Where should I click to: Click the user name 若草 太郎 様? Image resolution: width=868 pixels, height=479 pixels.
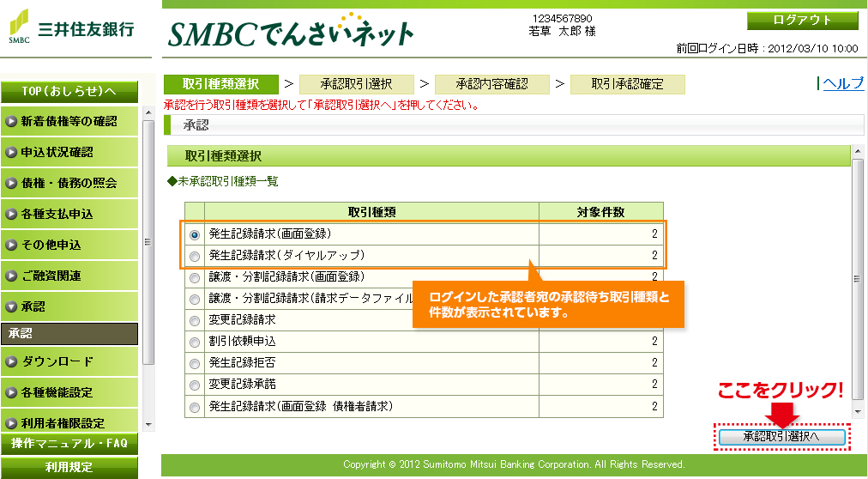click(562, 32)
